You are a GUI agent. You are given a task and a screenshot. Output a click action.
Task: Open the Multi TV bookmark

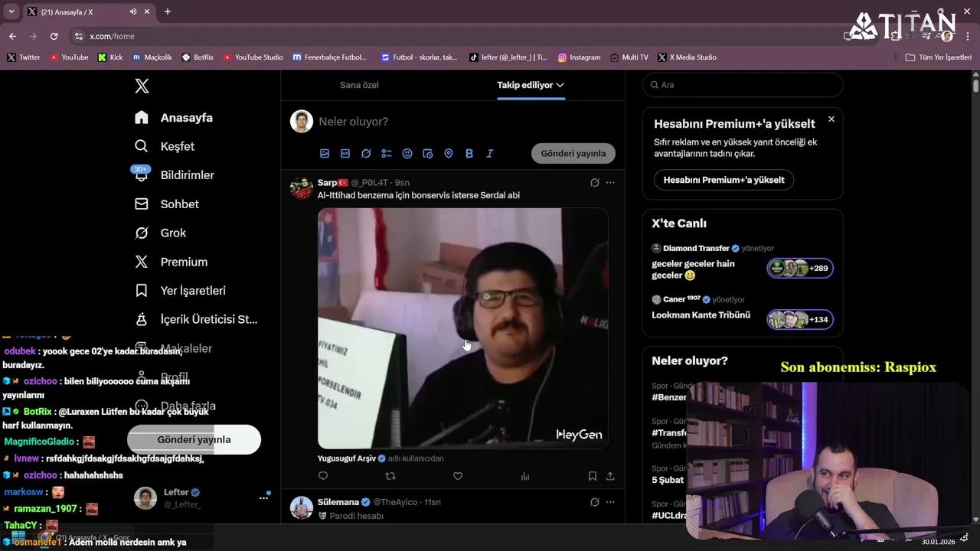pos(629,57)
